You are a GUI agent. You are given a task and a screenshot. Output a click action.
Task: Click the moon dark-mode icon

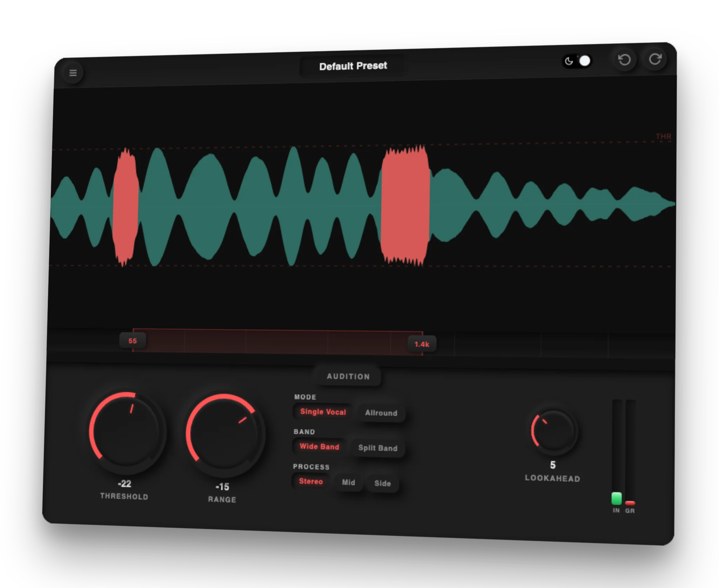tap(569, 60)
